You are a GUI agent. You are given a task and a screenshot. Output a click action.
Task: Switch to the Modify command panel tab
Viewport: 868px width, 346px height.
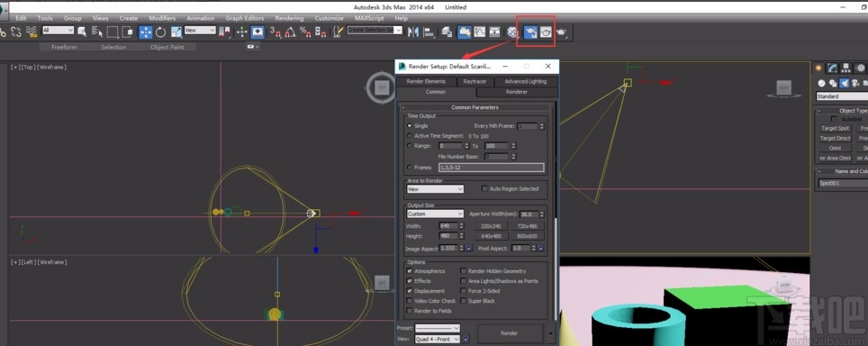[832, 68]
